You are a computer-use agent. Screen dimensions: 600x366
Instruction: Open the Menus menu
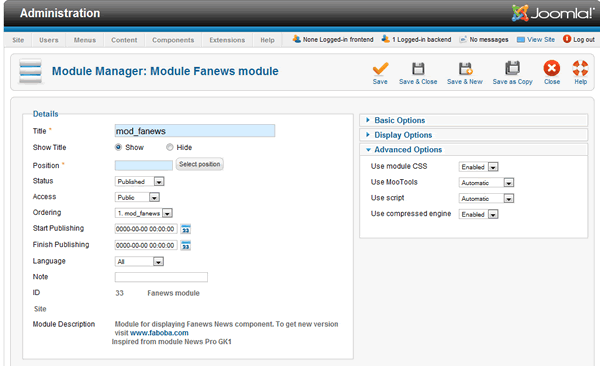(x=85, y=40)
